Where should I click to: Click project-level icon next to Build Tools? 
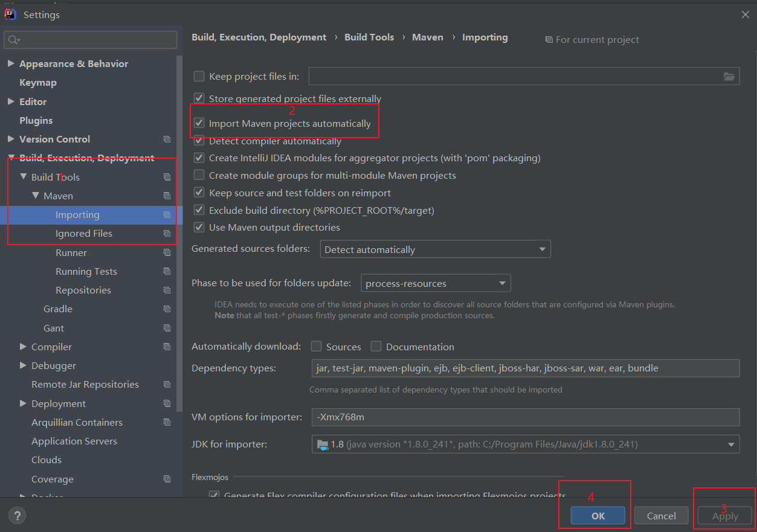(167, 177)
